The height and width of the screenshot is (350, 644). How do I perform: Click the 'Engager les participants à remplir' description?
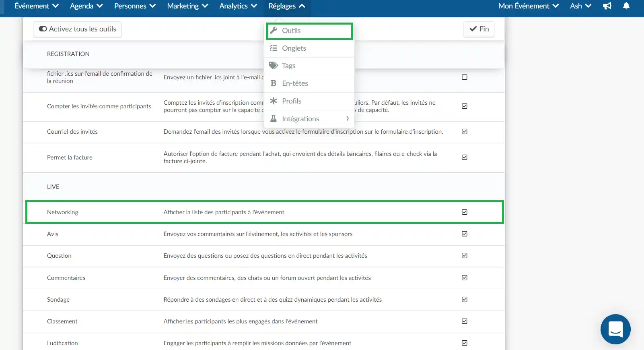(257, 343)
